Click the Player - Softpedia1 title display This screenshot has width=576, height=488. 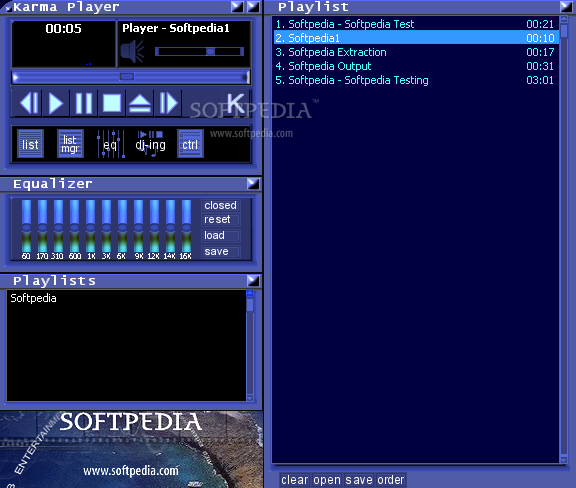coord(176,28)
